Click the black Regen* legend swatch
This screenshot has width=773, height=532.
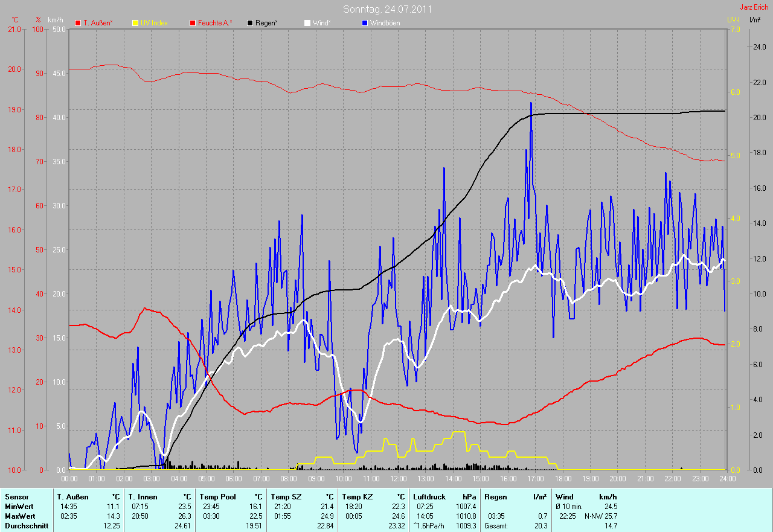coord(250,23)
